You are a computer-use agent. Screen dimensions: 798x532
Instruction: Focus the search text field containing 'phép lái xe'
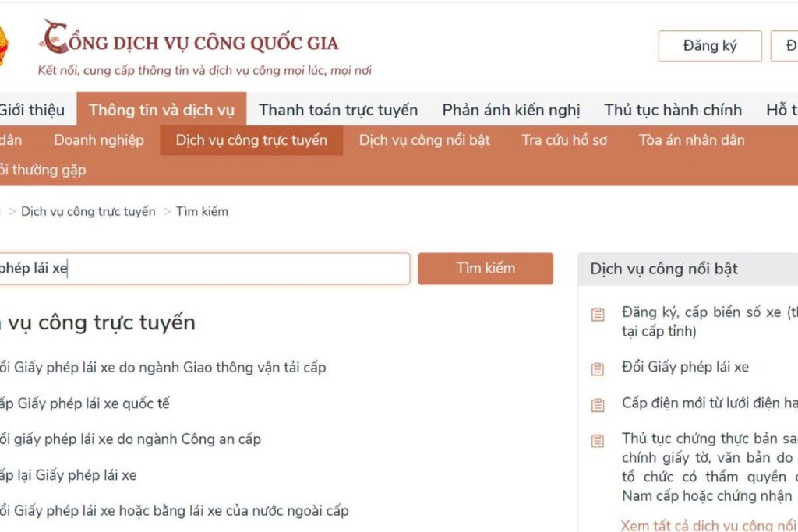pyautogui.click(x=203, y=269)
